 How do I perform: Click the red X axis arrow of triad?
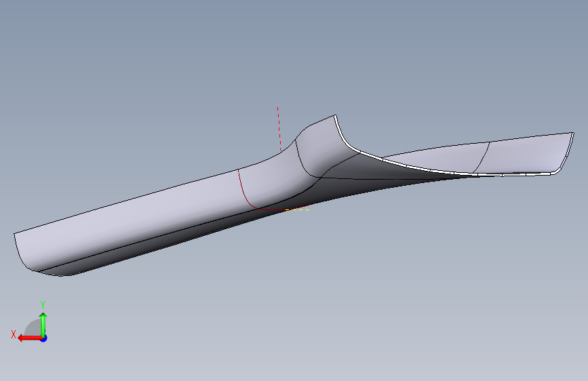[x=30, y=338]
